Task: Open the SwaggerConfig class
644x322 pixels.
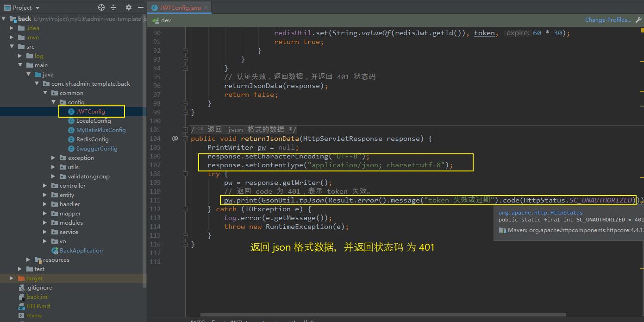Action: (97, 149)
